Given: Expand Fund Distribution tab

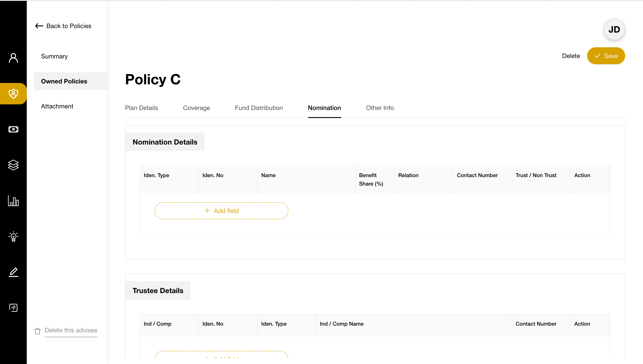Looking at the screenshot, I should pos(259,108).
